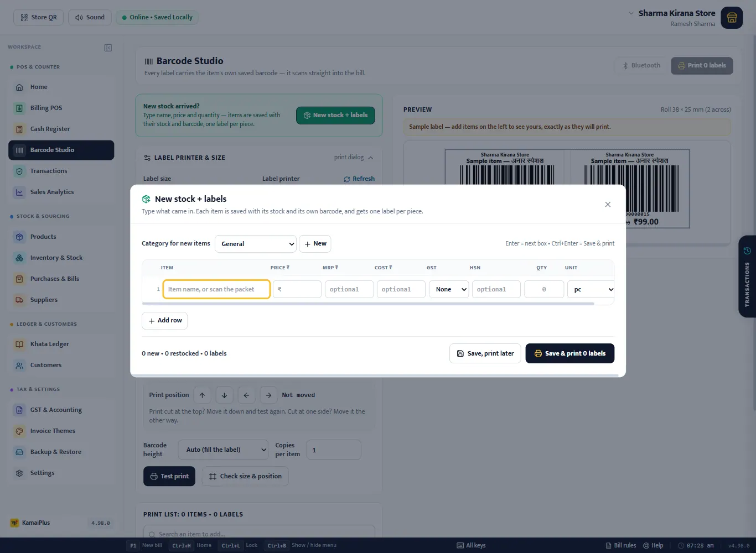Open the Unit dropdown showing pc
The height and width of the screenshot is (553, 756).
[592, 289]
